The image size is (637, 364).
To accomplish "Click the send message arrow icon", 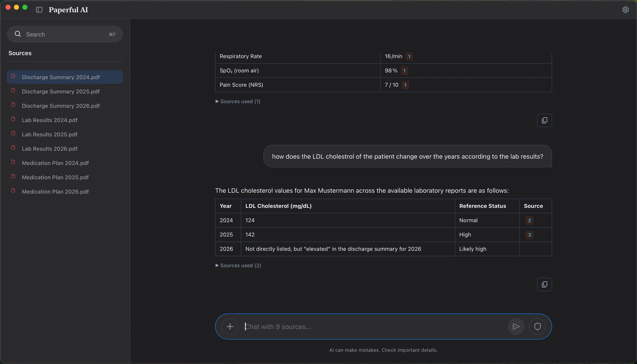I will (x=516, y=326).
